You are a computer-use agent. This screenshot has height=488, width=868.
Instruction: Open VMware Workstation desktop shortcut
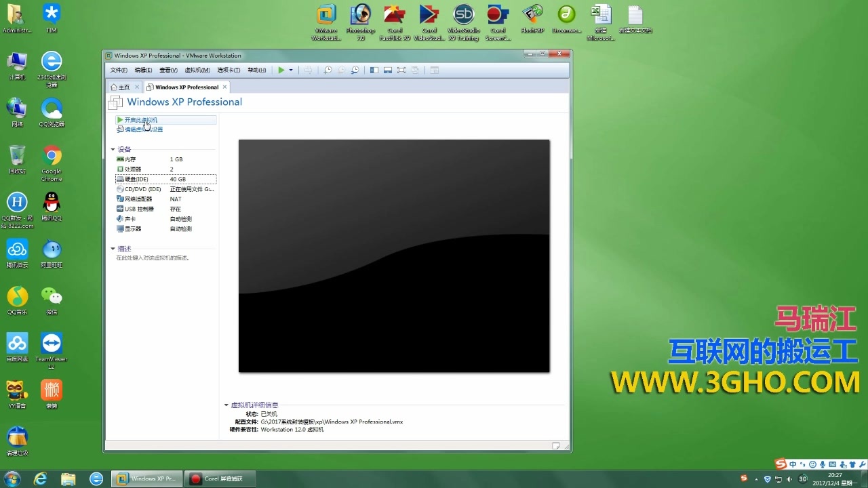pos(326,24)
